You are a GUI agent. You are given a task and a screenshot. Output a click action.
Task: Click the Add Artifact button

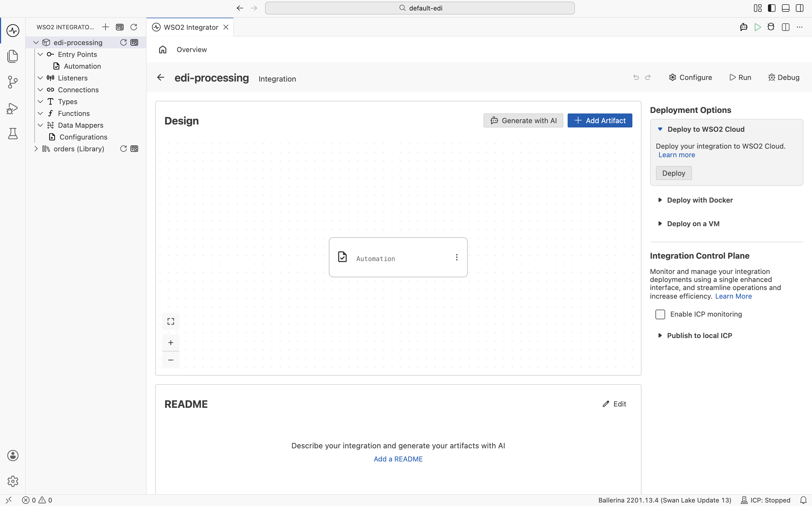pos(600,120)
